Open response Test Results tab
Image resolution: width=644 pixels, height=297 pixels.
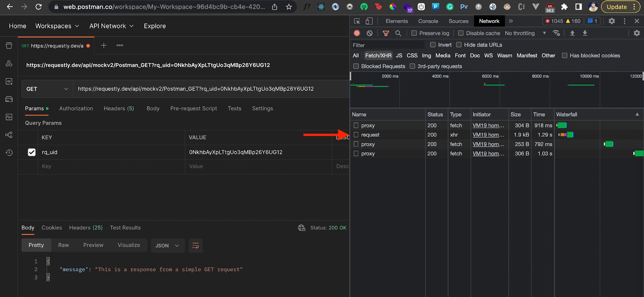(x=125, y=228)
